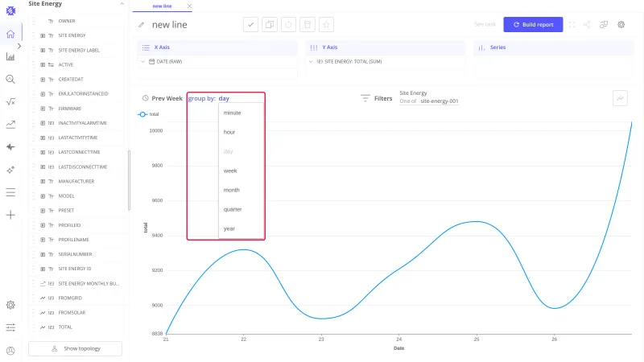The height and width of the screenshot is (362, 644).
Task: Click the site-energy-001 filter value
Action: [439, 101]
